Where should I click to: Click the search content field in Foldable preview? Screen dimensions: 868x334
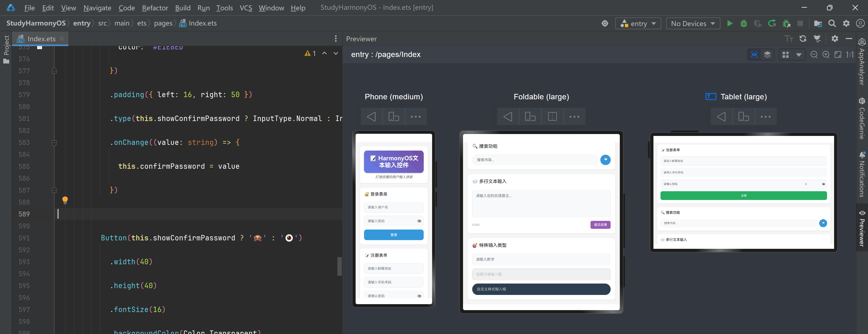coord(535,160)
